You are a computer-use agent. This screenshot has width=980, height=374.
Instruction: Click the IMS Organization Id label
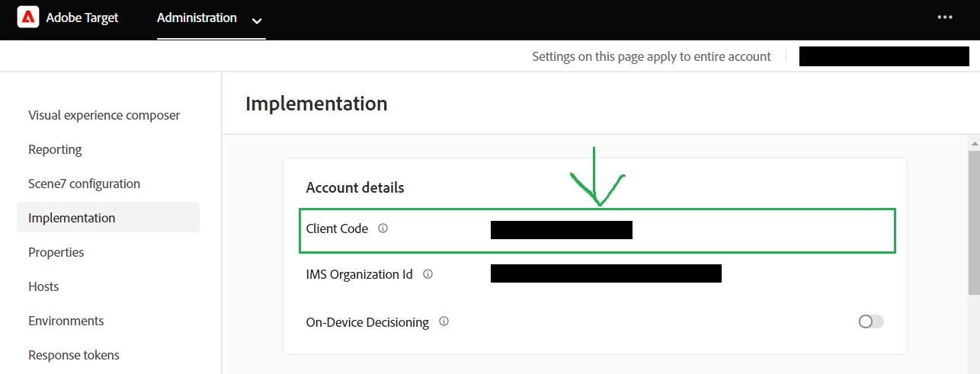click(359, 274)
